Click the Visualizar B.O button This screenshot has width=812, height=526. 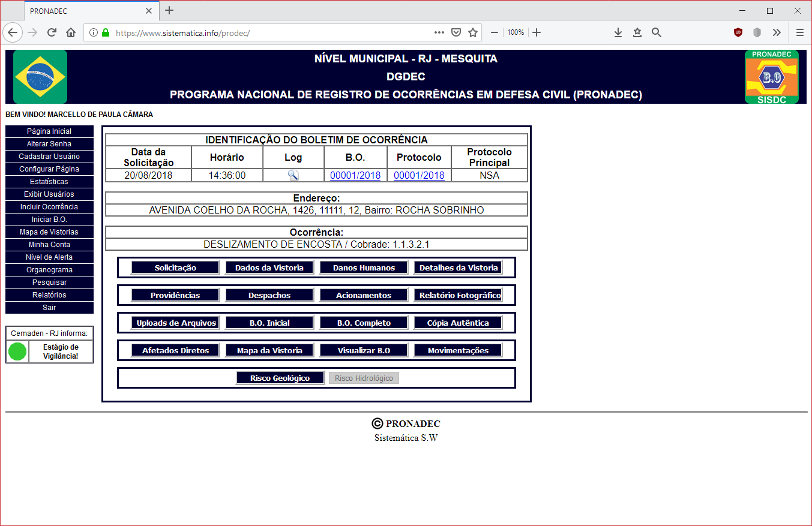click(364, 351)
